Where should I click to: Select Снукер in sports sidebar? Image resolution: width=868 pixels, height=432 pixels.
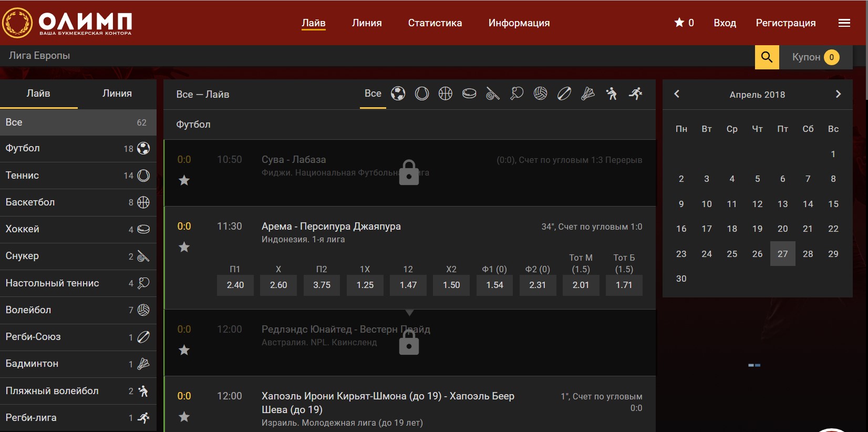click(x=78, y=256)
